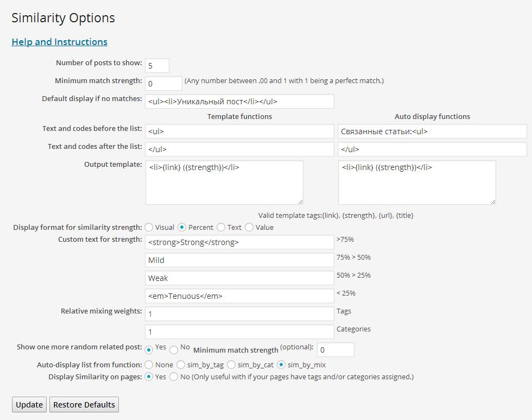Select Value display format option
Image resolution: width=532 pixels, height=420 pixels.
point(249,227)
